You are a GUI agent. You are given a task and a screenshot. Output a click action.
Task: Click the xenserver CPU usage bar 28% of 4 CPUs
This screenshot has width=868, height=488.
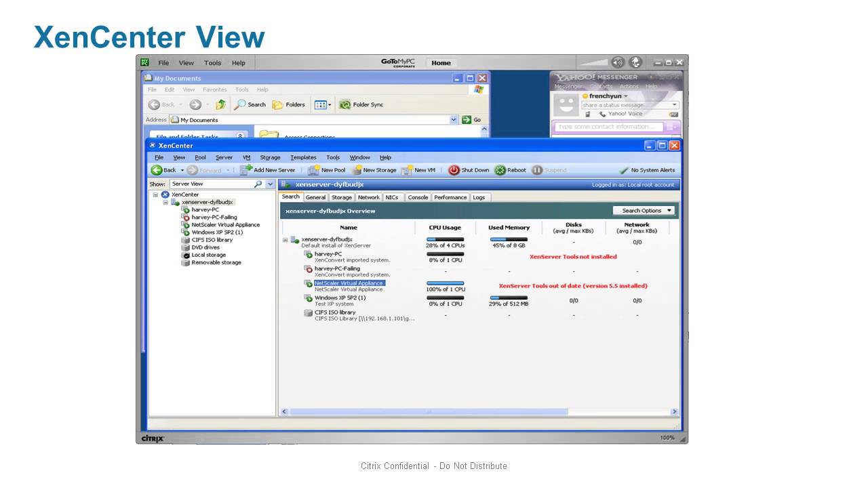coord(445,239)
